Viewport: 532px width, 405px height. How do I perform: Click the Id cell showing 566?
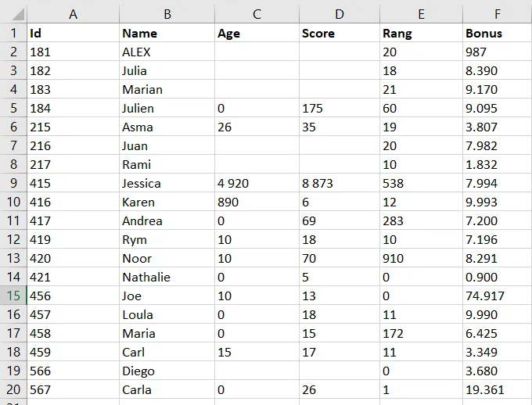(73, 371)
